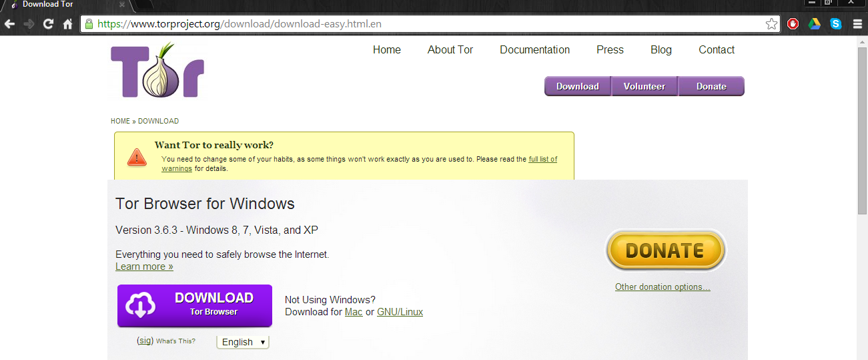The image size is (868, 360).
Task: Follow the Learn more link
Action: (144, 266)
